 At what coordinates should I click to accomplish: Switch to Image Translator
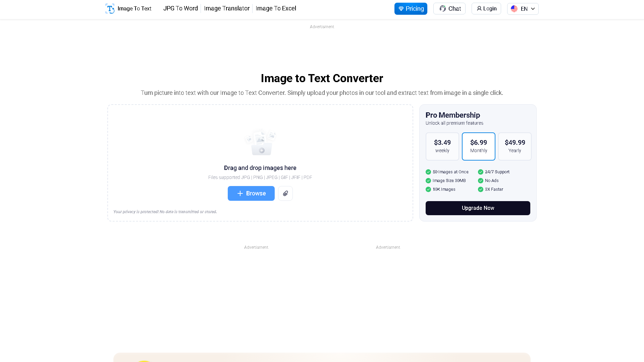pyautogui.click(x=227, y=8)
